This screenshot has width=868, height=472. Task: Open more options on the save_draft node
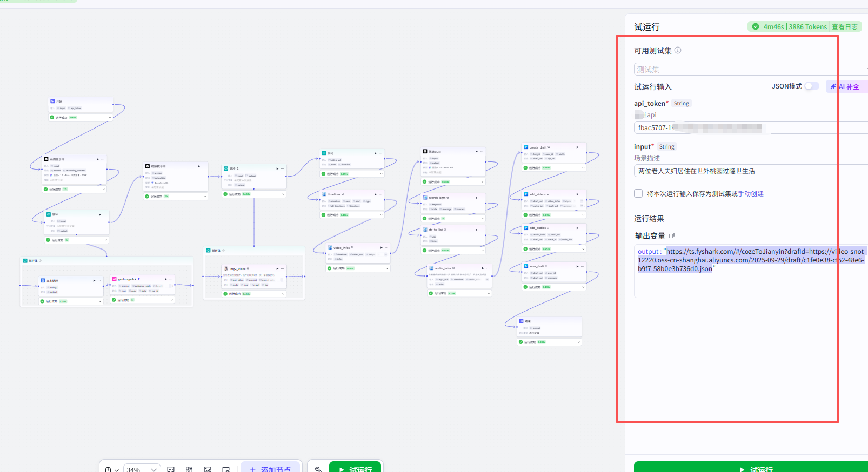pyautogui.click(x=582, y=266)
